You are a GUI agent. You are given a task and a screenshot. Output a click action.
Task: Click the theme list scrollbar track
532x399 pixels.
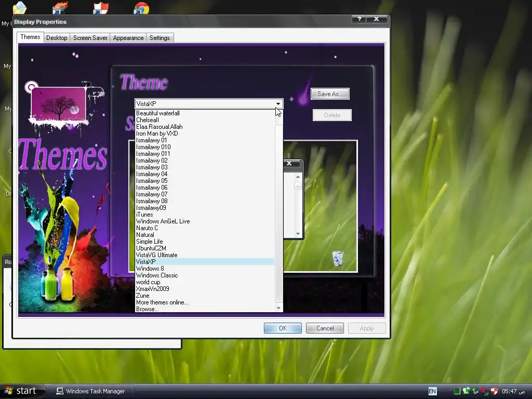(279, 214)
